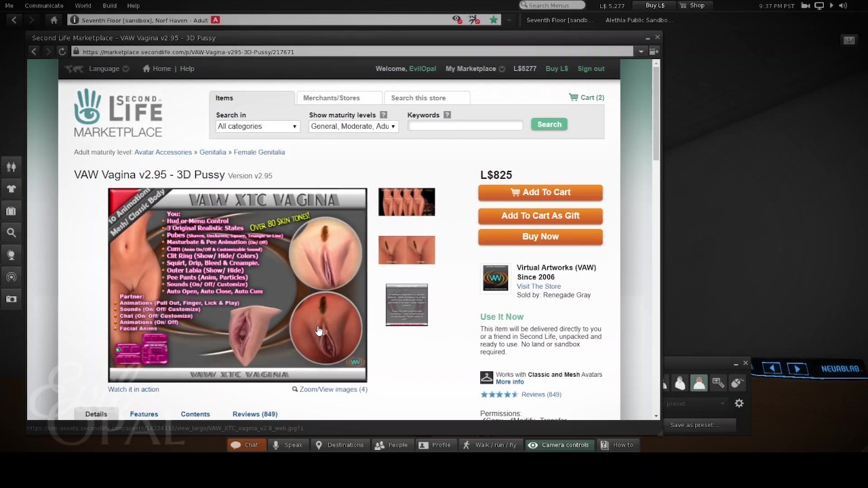Toggle the Walk / run / fly panel
The height and width of the screenshot is (488, 868).
pos(490,445)
